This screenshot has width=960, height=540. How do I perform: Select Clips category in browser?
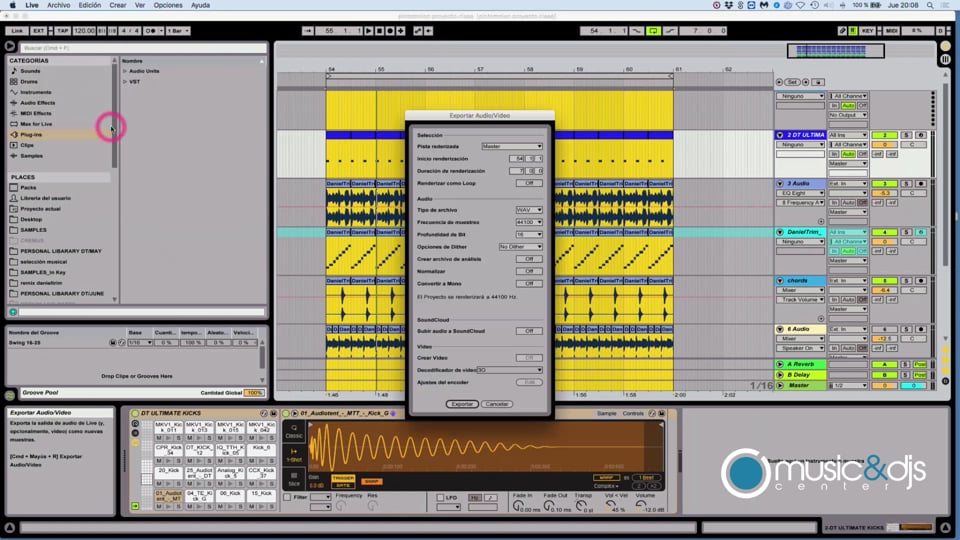pyautogui.click(x=27, y=145)
